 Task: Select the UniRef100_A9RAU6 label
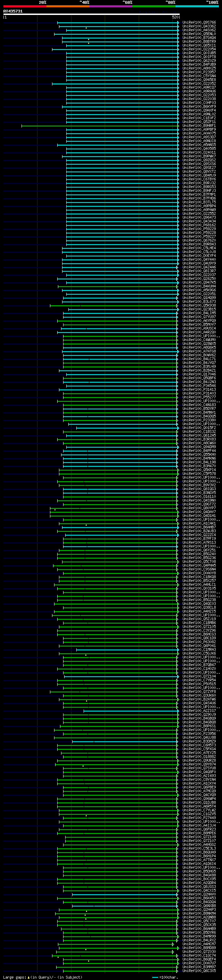(199, 91)
